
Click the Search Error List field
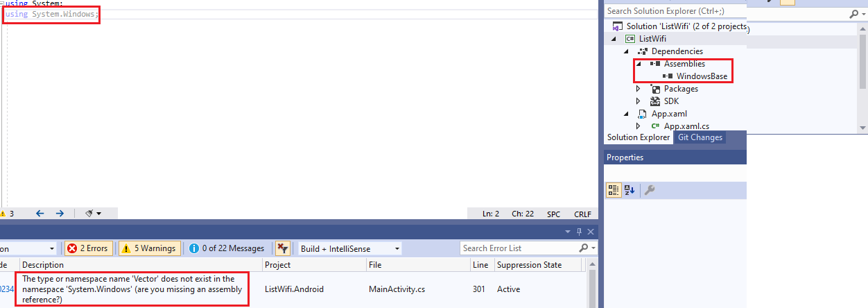[519, 248]
